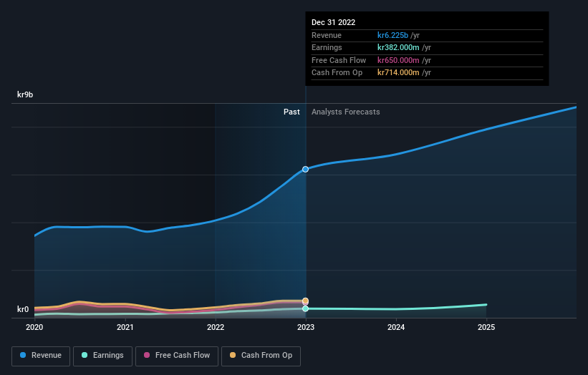This screenshot has width=588, height=375.
Task: Click the 2022 x-axis label
Action: (216, 328)
